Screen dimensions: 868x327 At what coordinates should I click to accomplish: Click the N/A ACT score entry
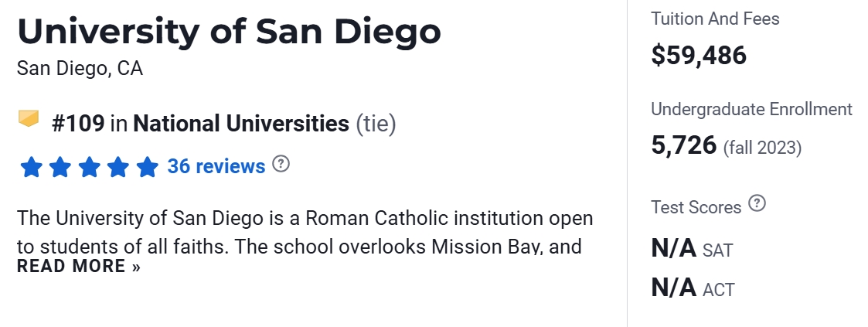coord(693,288)
